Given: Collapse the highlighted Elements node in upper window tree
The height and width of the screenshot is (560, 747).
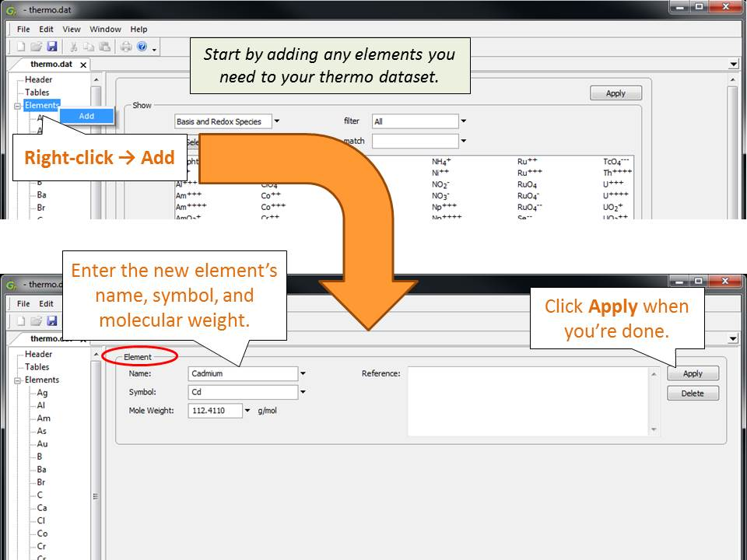Looking at the screenshot, I should point(18,106).
